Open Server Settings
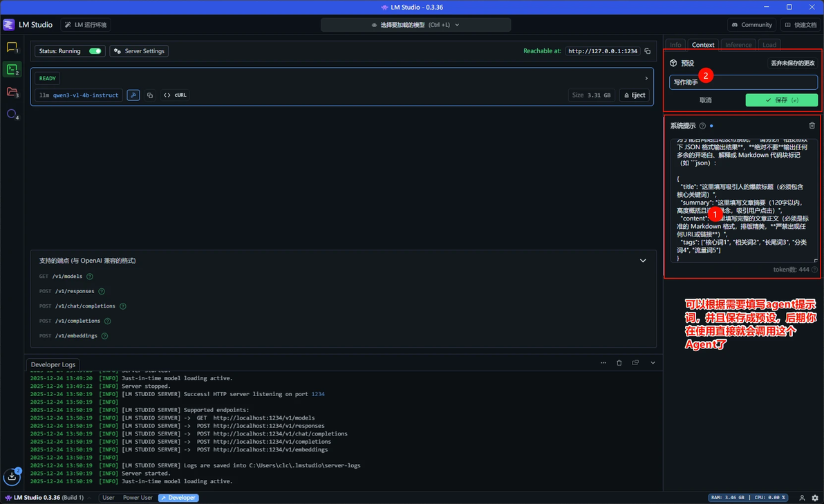824x504 pixels. coord(139,51)
